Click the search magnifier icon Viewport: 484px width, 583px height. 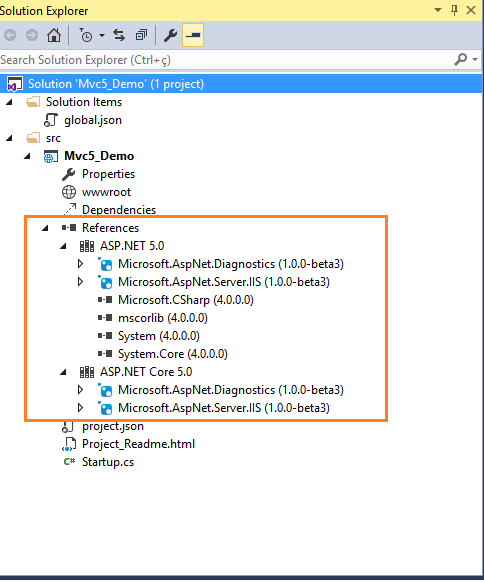461,59
